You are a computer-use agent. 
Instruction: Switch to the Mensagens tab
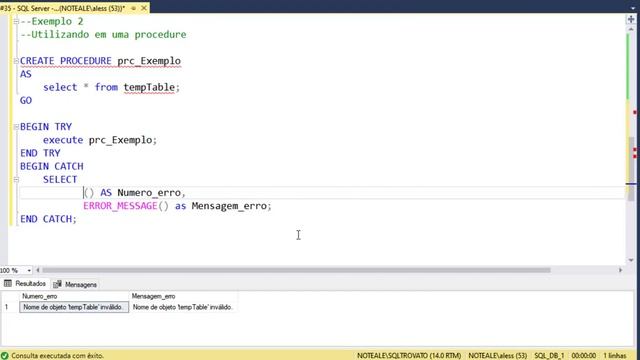pos(76,284)
